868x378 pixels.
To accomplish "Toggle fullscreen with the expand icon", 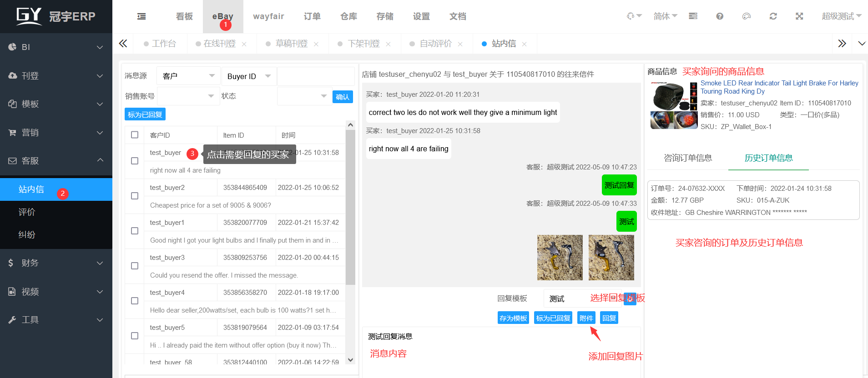I will point(799,16).
